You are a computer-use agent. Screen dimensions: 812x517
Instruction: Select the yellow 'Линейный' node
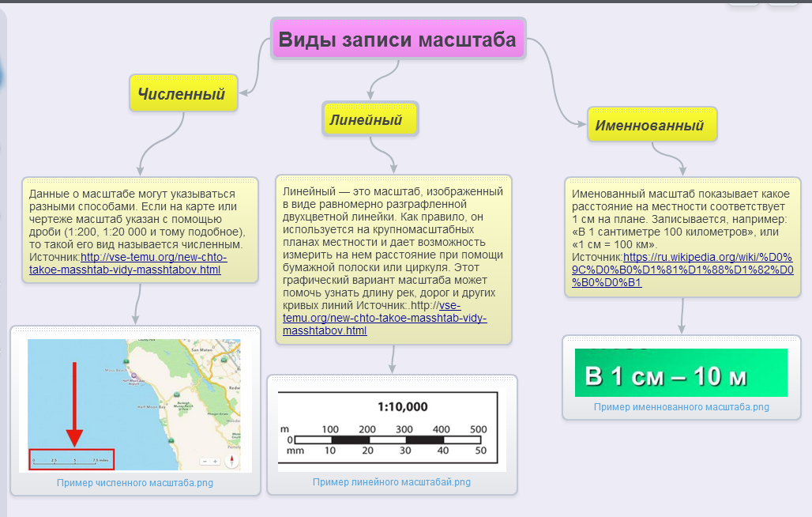pos(370,119)
